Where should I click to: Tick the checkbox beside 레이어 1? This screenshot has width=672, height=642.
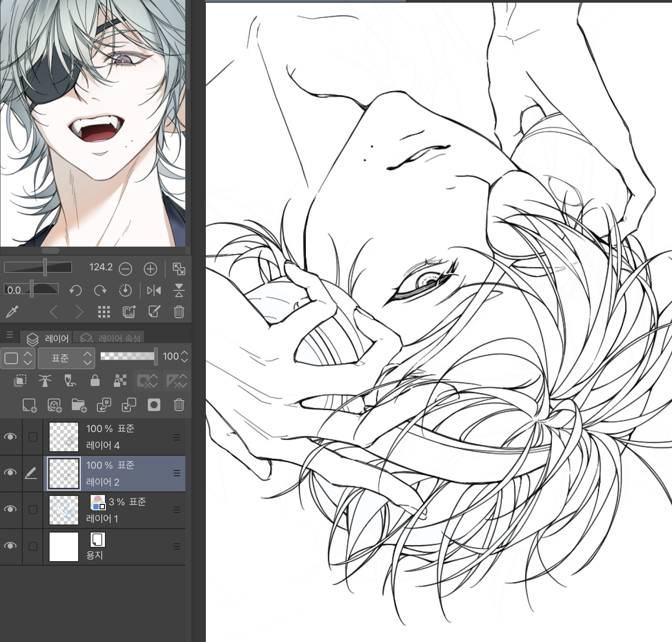pyautogui.click(x=33, y=509)
